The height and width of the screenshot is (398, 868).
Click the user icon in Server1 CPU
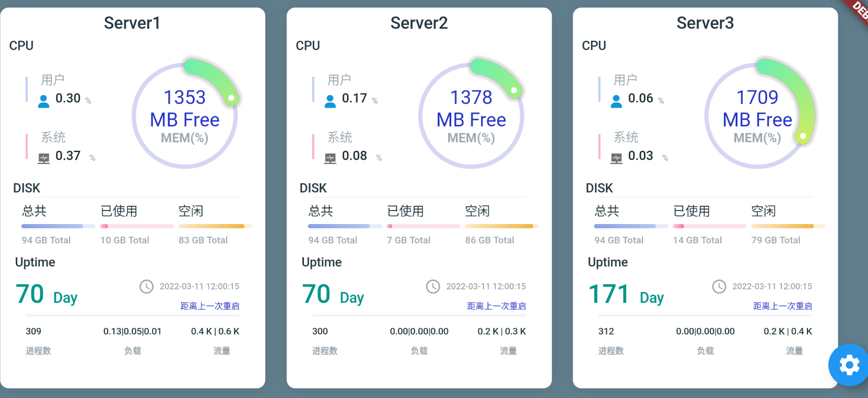[44, 101]
